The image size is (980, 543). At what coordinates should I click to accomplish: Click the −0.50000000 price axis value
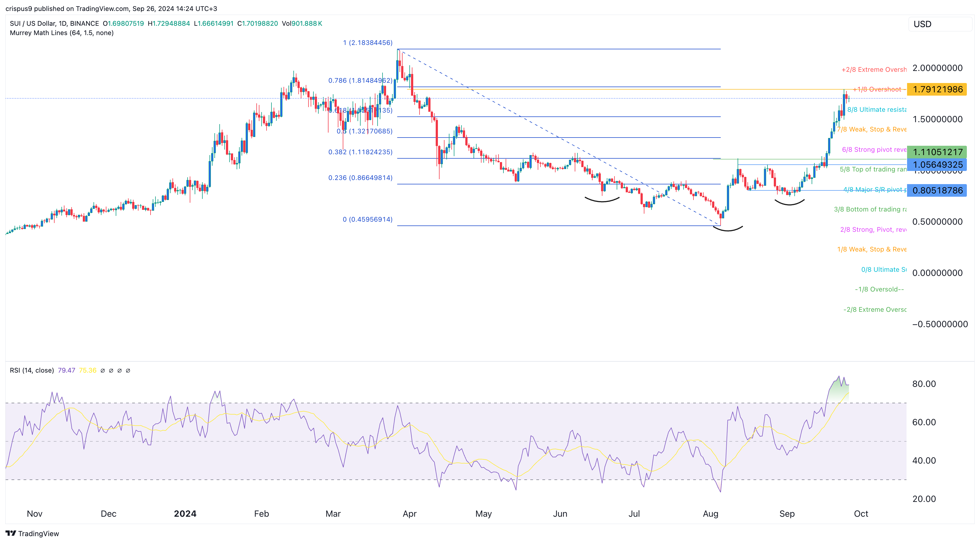pos(940,324)
